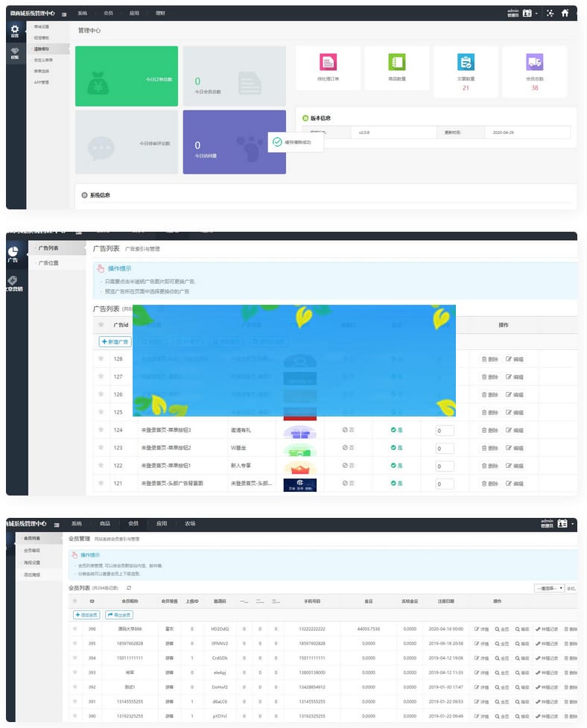Open the --请选择-- dropdown in member list
This screenshot has height=728, width=587.
tap(549, 588)
